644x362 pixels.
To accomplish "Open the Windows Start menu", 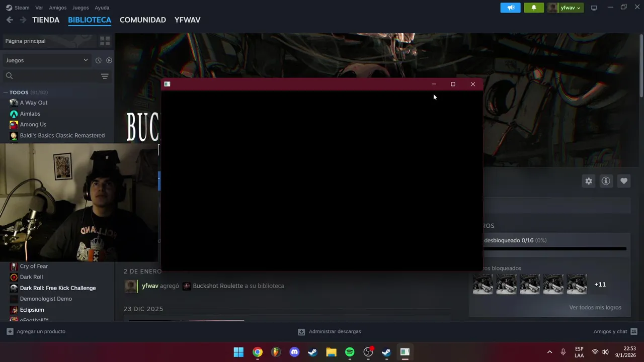I will 238,352.
